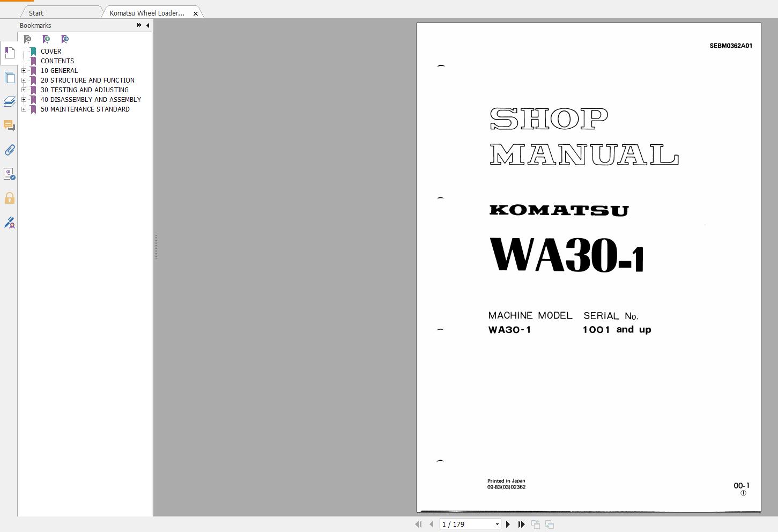This screenshot has height=532, width=778.
Task: Click the print code 09-83(03)02362
Action: [506, 487]
